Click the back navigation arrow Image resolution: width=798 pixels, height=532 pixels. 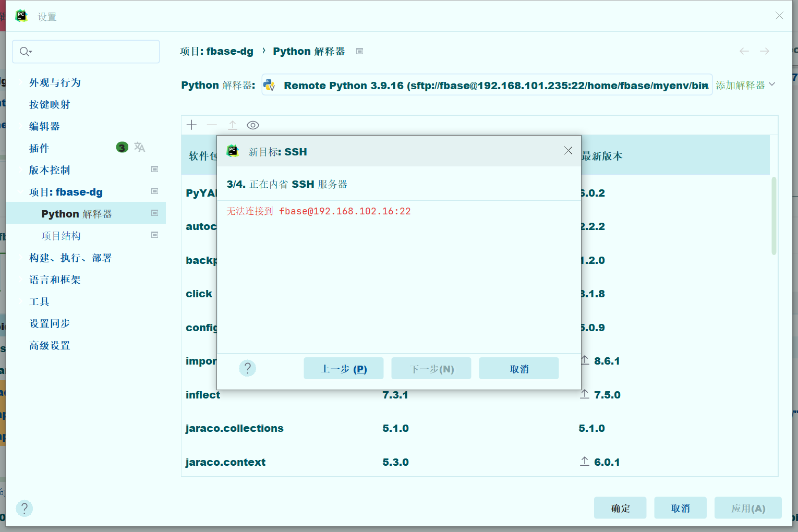point(744,51)
